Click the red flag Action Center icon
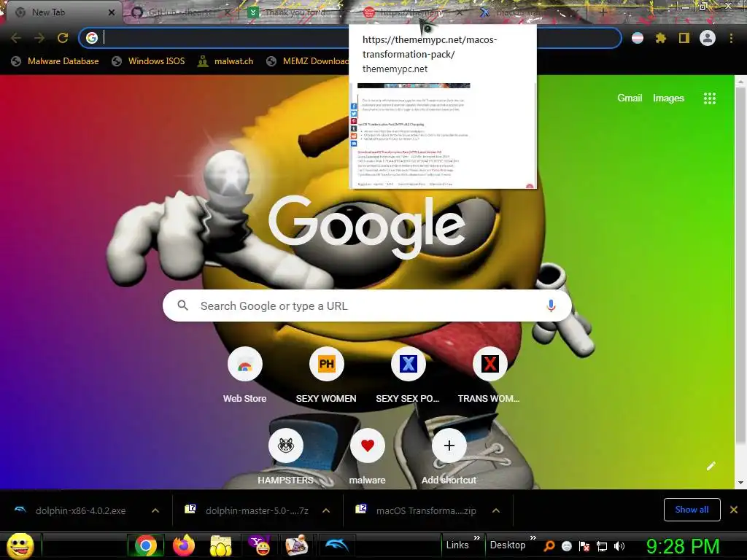This screenshot has height=560, width=747. 584,546
